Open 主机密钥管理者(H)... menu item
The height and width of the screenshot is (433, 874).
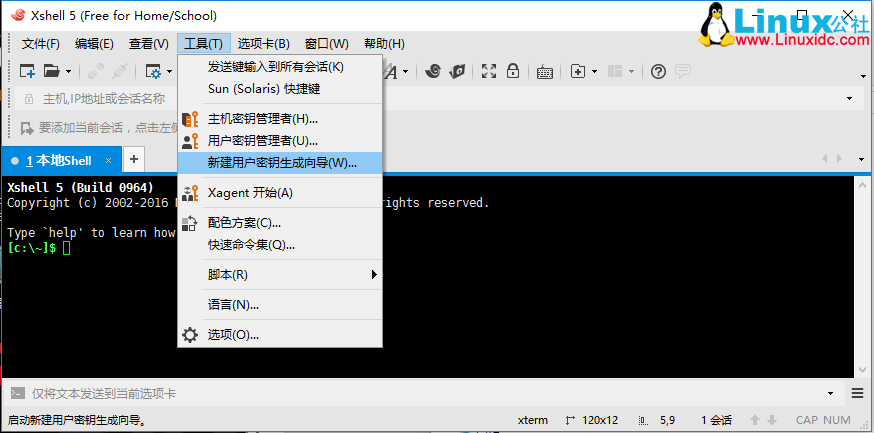click(280, 119)
